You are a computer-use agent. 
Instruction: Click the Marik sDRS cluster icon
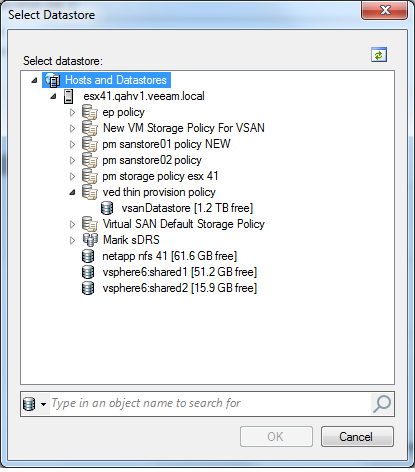tap(90, 240)
